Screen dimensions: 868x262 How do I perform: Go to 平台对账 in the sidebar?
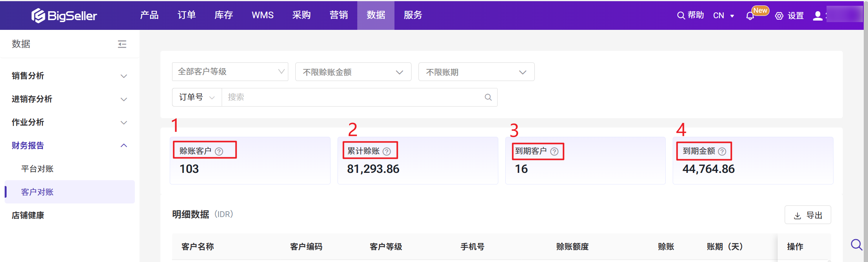coord(37,169)
